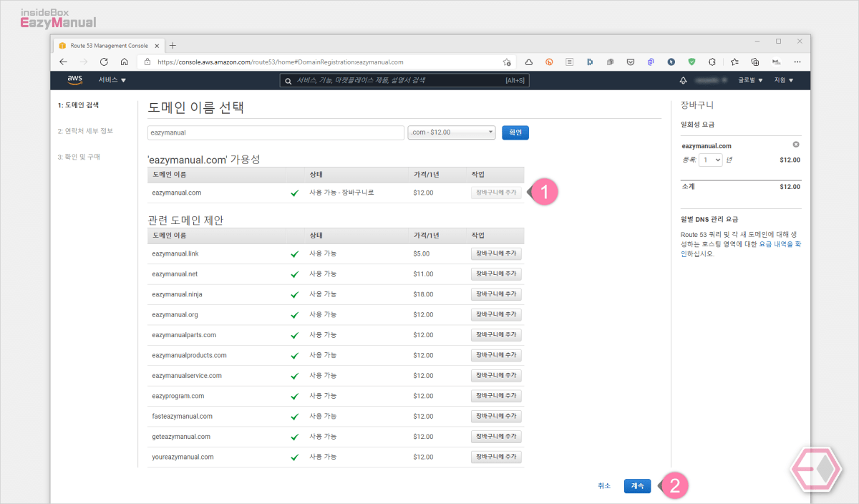The image size is (859, 504).
Task: Add youreazymanual.com to the cart
Action: 496,457
